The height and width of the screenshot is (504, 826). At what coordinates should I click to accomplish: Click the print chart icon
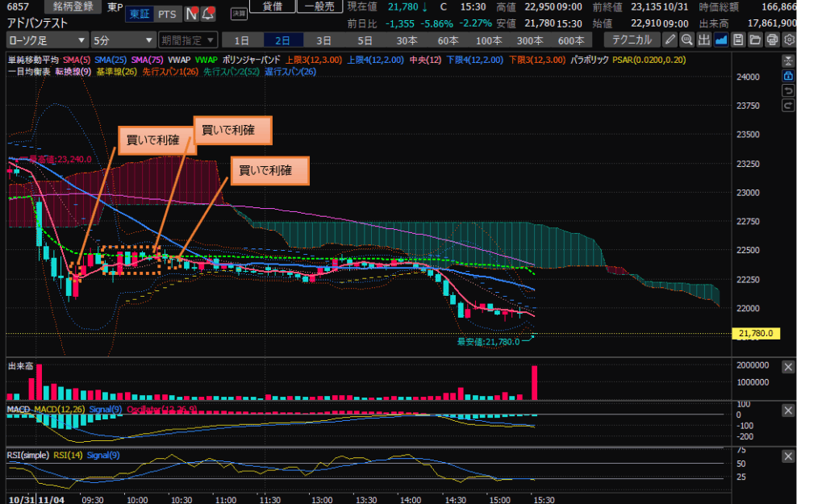tap(772, 40)
